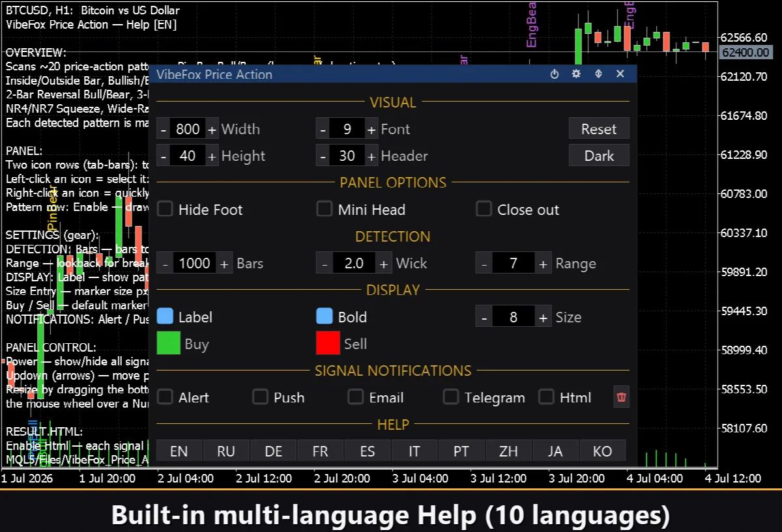Switch theme with the Dark button
The image size is (782, 532).
tap(599, 156)
